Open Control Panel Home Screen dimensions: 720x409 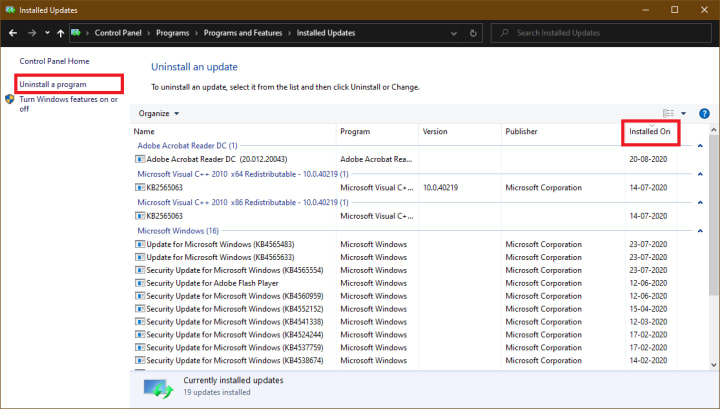[54, 61]
